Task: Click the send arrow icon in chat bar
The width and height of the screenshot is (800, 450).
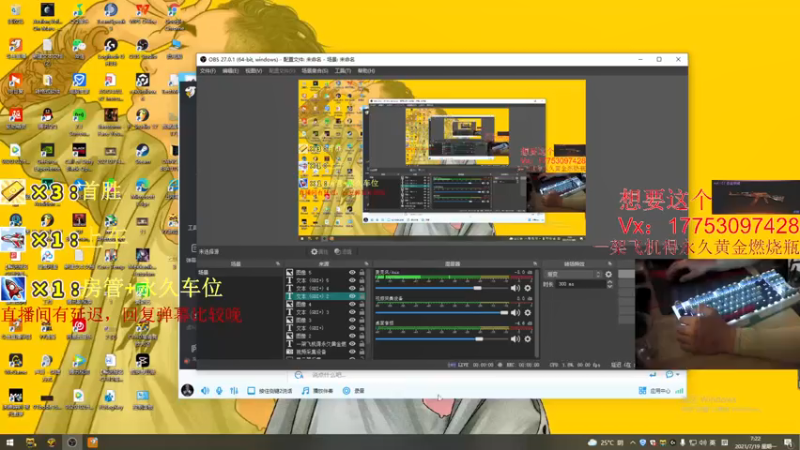Action: (653, 374)
